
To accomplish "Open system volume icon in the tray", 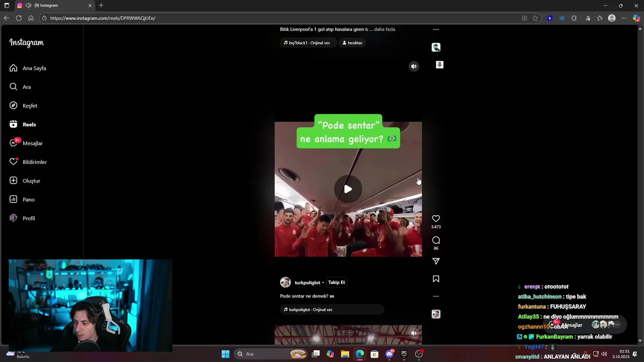I will [x=604, y=354].
